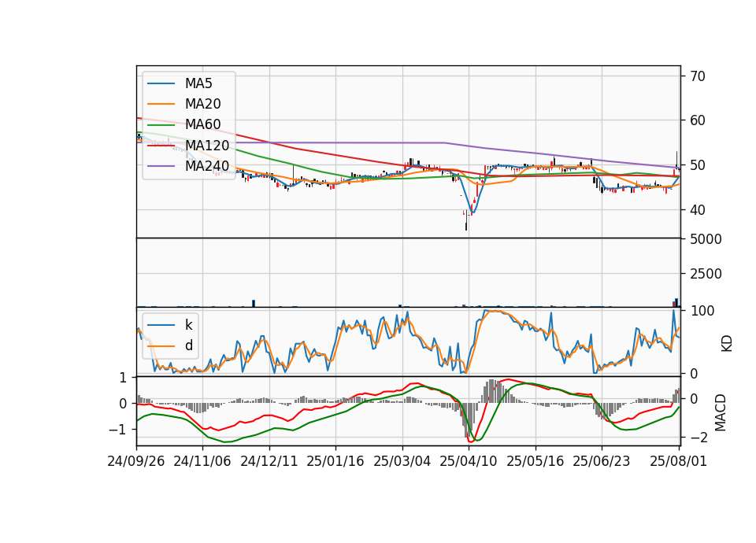Click the 25/04/10 date label

tap(468, 461)
